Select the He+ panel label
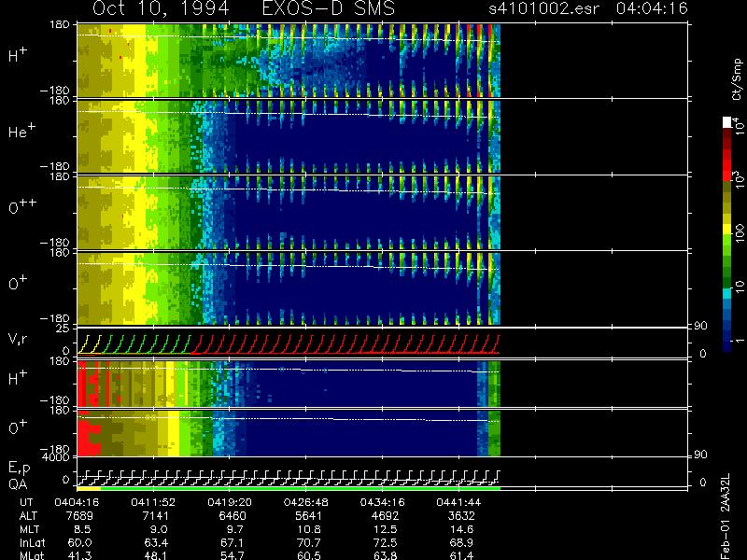747x560 pixels. point(21,130)
